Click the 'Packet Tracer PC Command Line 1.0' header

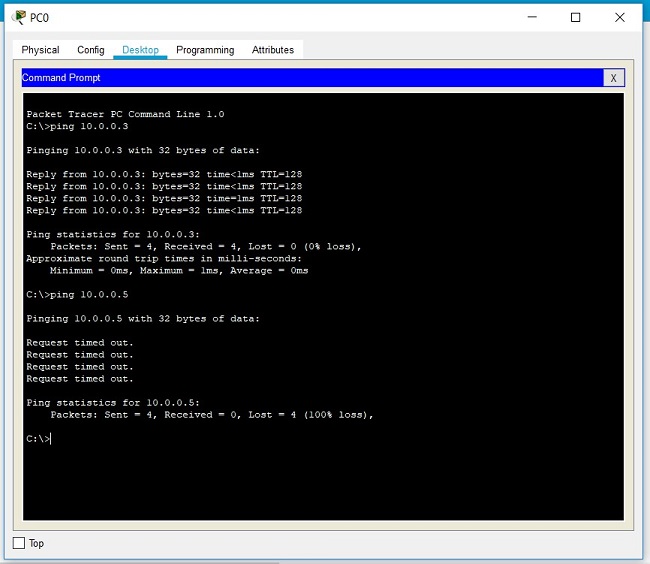coord(125,114)
